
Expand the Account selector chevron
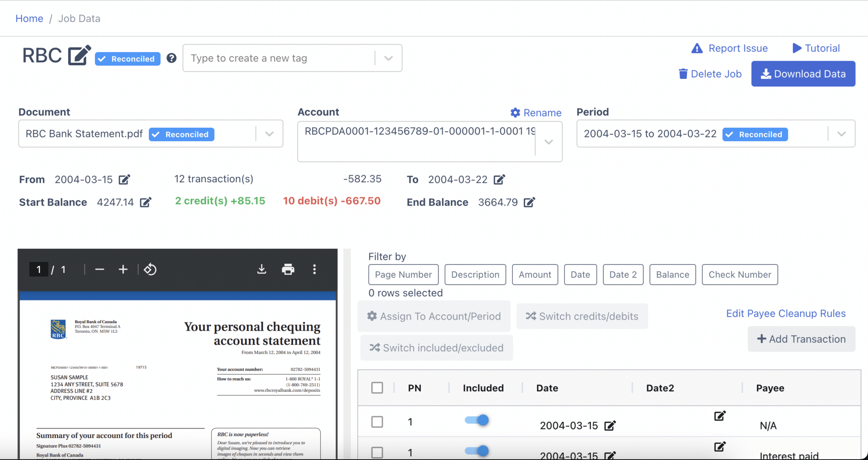tap(549, 142)
